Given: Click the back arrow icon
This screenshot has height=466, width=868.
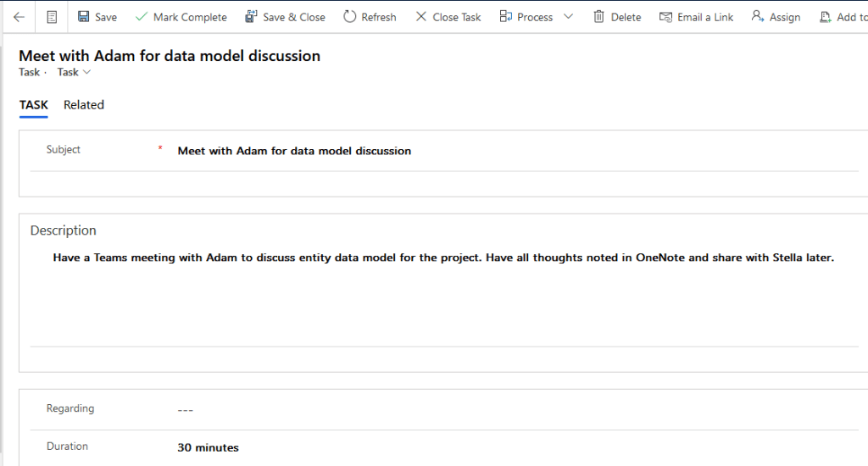Looking at the screenshot, I should point(19,17).
